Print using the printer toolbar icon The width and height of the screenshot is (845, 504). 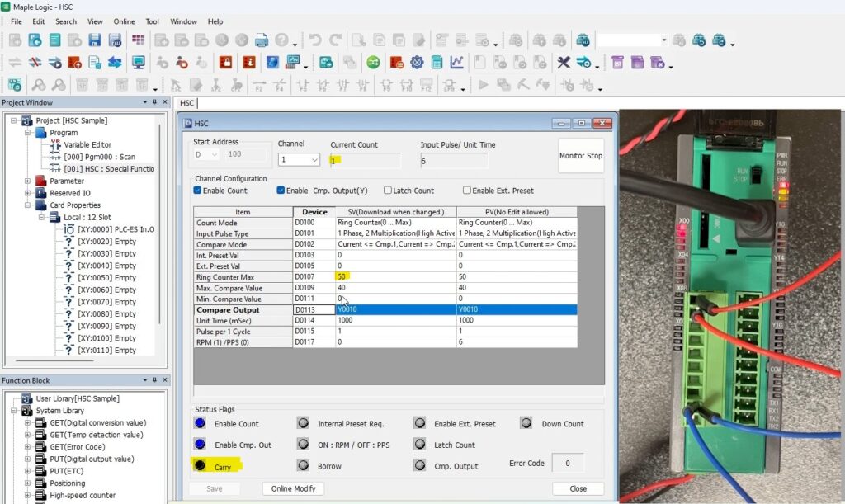click(262, 40)
